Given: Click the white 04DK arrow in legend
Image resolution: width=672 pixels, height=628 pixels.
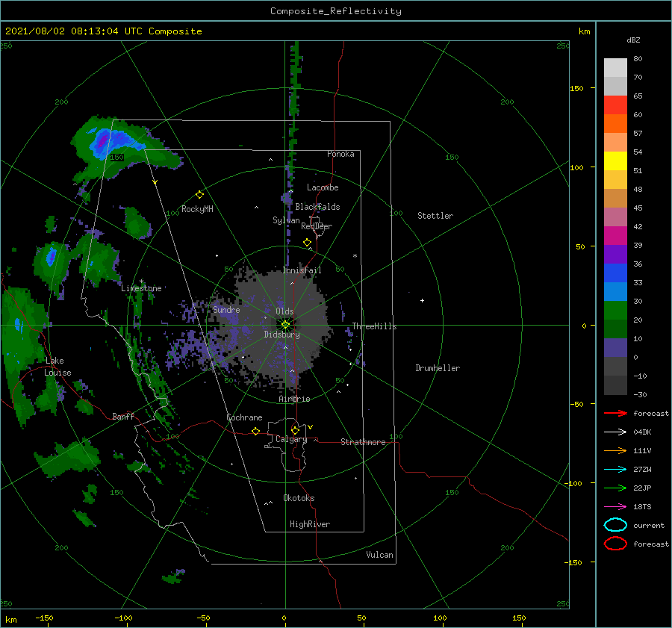Looking at the screenshot, I should (615, 432).
